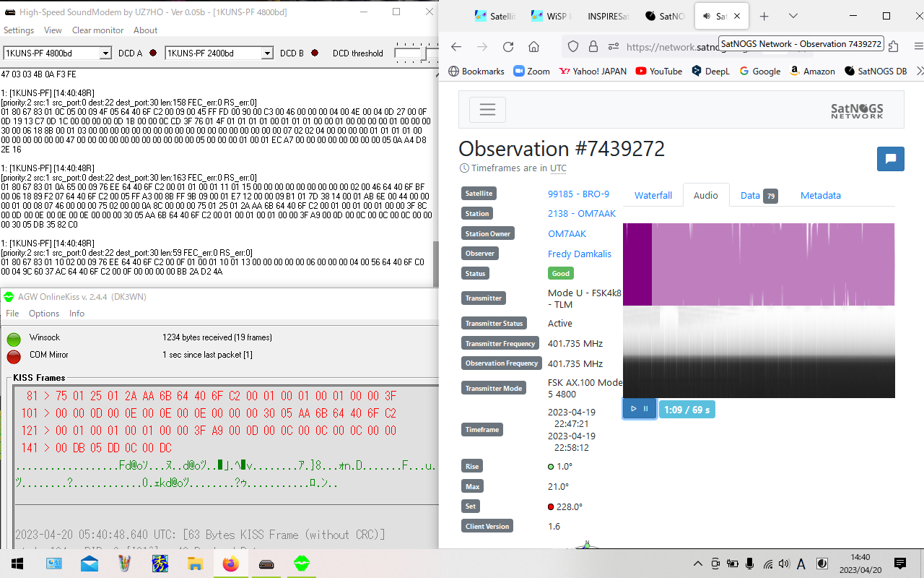Open satellite link 99185 - BRO-9
The width and height of the screenshot is (924, 578).
coord(578,194)
